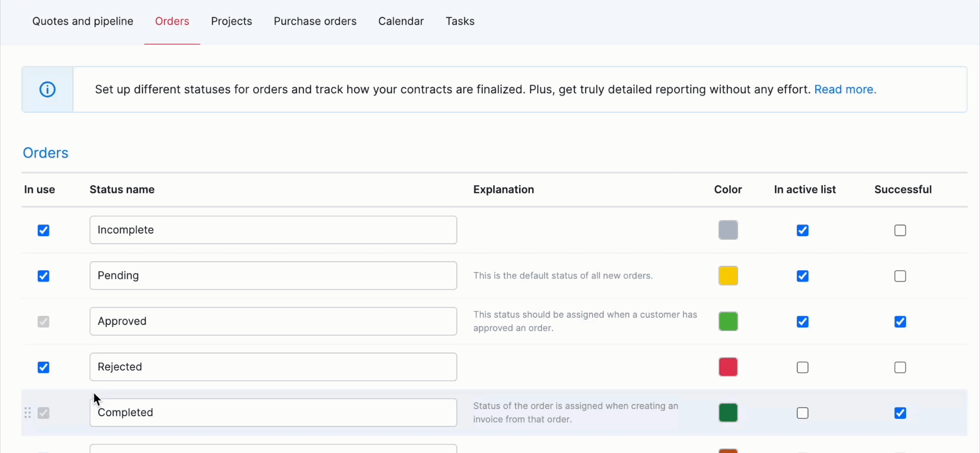This screenshot has width=980, height=453.
Task: Open the dark green swatch for Completed
Action: [728, 413]
